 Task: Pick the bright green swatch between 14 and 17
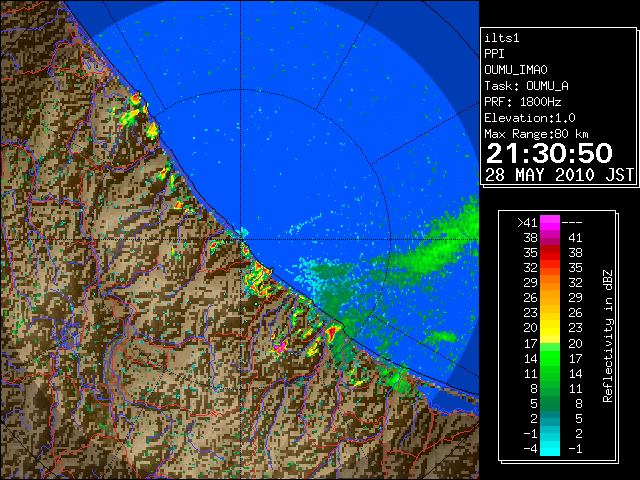pyautogui.click(x=550, y=358)
